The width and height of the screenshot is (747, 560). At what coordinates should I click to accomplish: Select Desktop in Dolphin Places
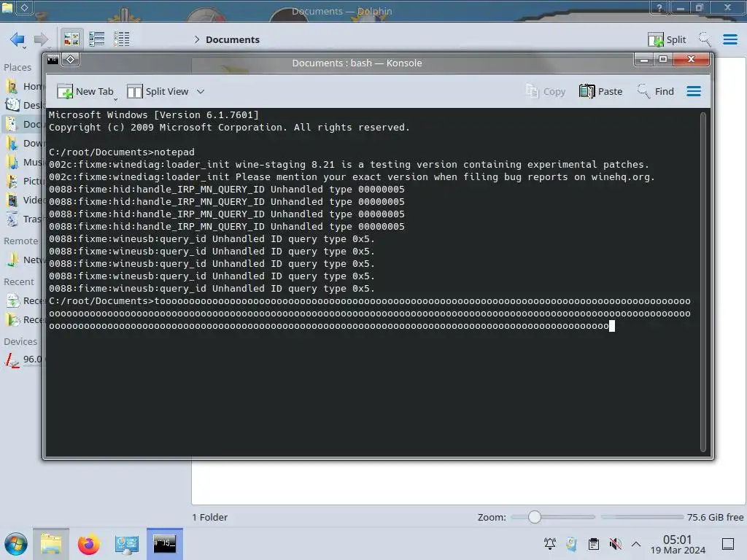point(24,105)
